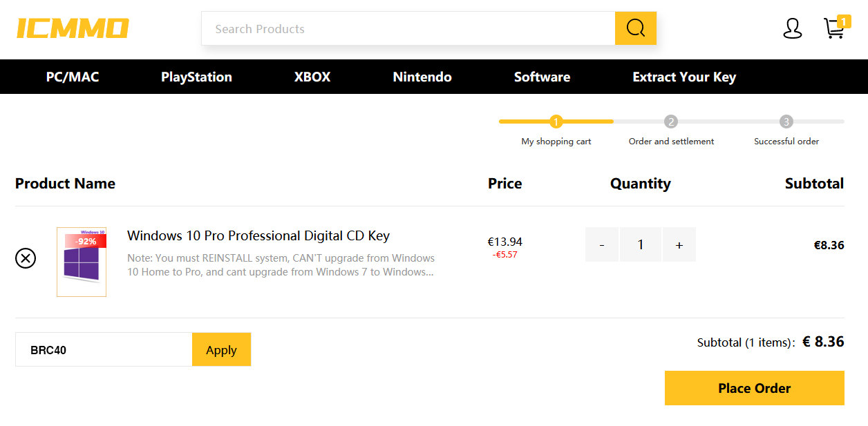Open the Software menu

pyautogui.click(x=542, y=77)
